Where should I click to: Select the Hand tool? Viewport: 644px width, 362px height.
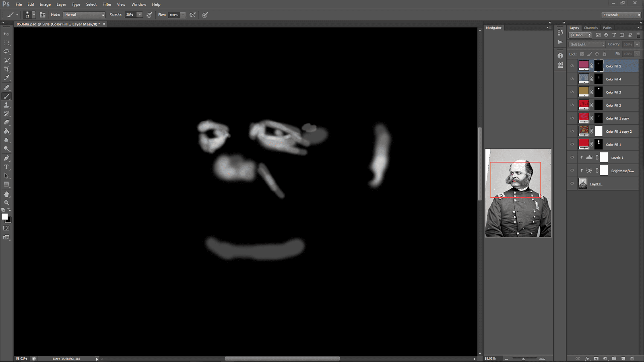(6, 194)
